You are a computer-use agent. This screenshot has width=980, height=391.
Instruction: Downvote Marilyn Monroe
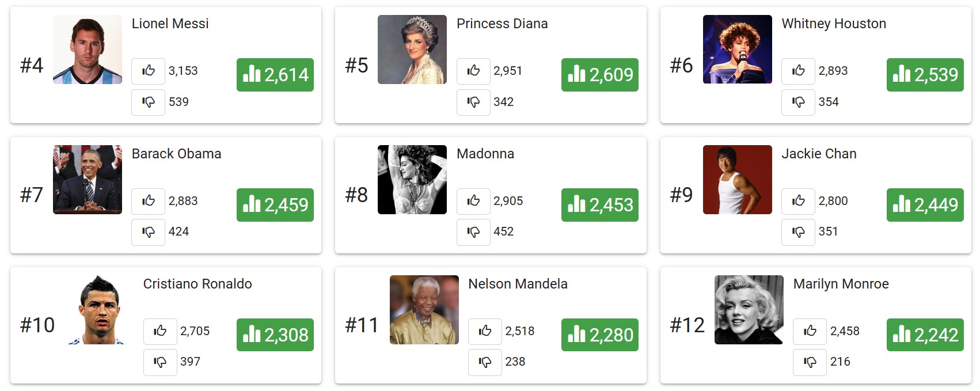(810, 362)
